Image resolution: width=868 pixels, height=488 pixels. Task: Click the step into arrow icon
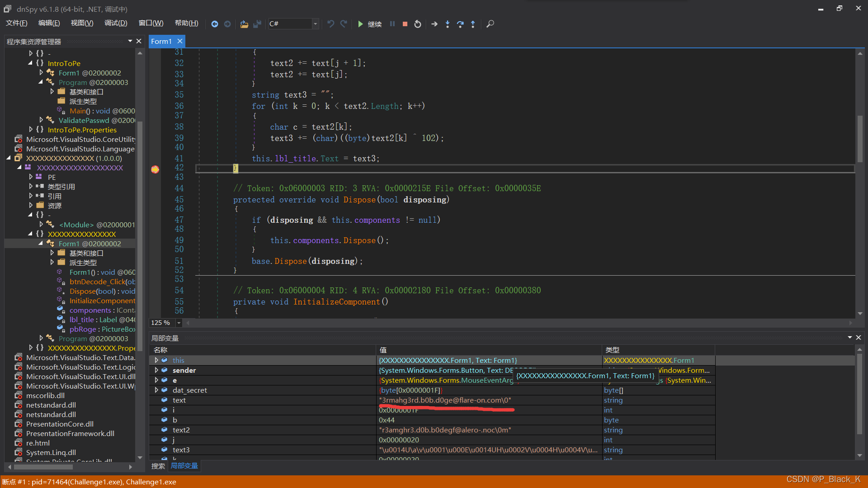448,24
